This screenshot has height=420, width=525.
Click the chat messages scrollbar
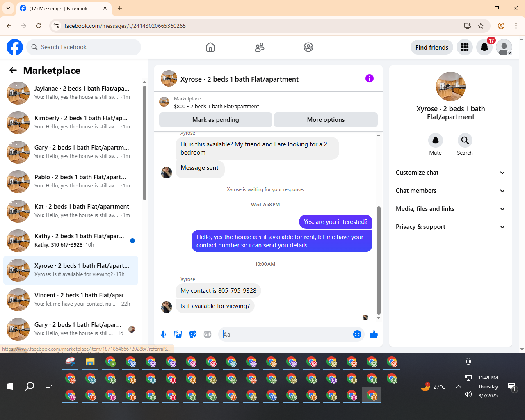(x=379, y=260)
